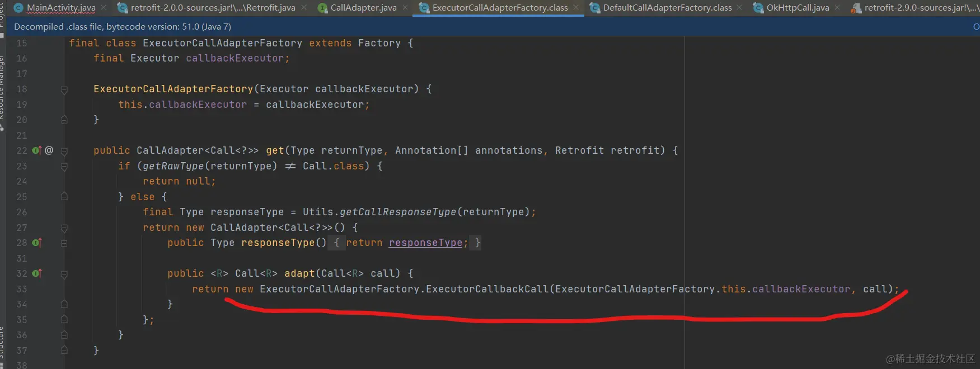980x369 pixels.
Task: Collapse the constructor fold marker at line 18
Action: point(64,89)
